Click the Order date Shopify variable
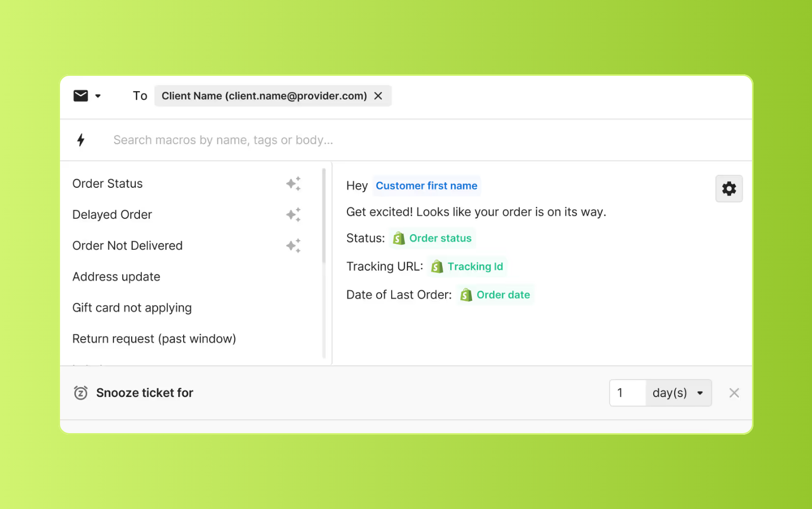The width and height of the screenshot is (812, 509). tap(496, 295)
